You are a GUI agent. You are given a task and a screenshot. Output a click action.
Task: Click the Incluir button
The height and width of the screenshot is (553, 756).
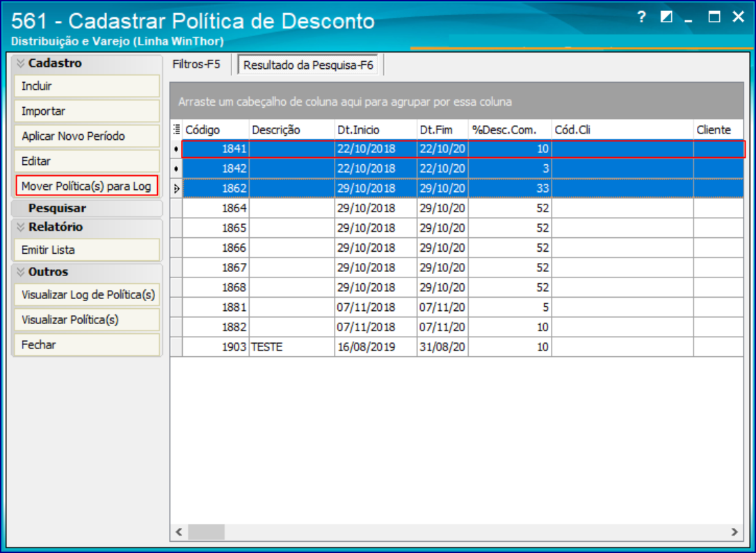coord(87,86)
